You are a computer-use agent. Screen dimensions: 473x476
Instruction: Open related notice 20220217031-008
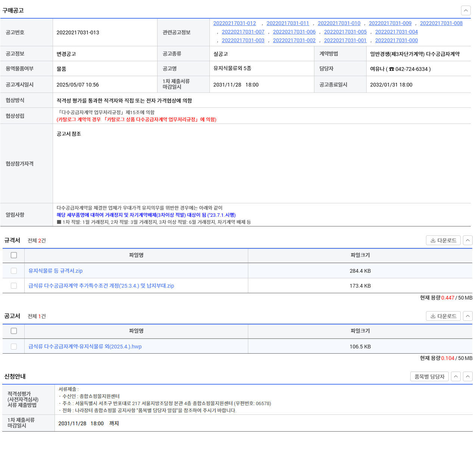click(x=441, y=23)
